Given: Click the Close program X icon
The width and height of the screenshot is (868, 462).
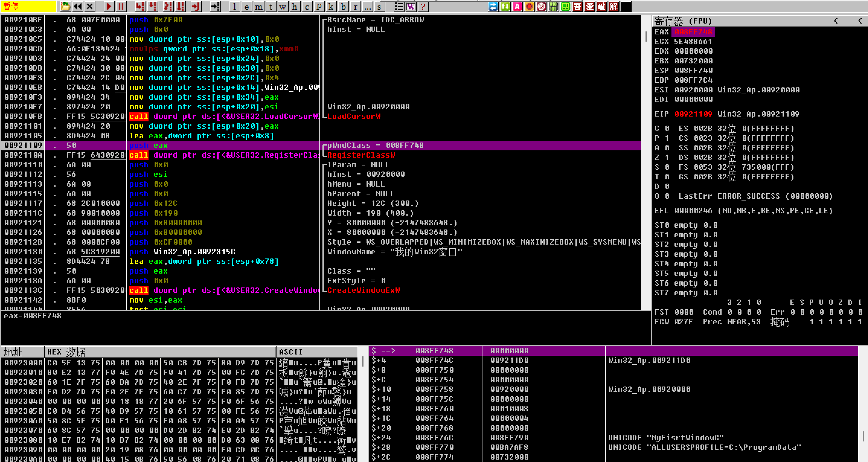Looking at the screenshot, I should 90,6.
